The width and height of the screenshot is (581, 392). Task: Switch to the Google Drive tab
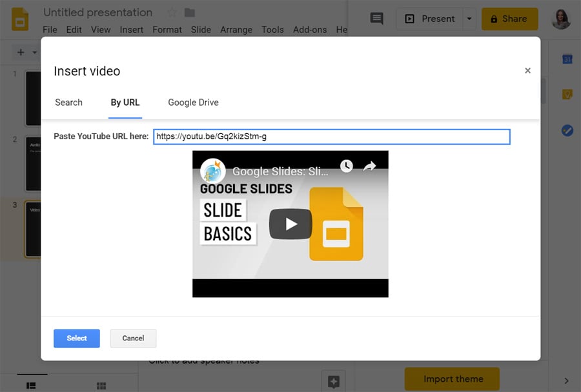tap(193, 103)
